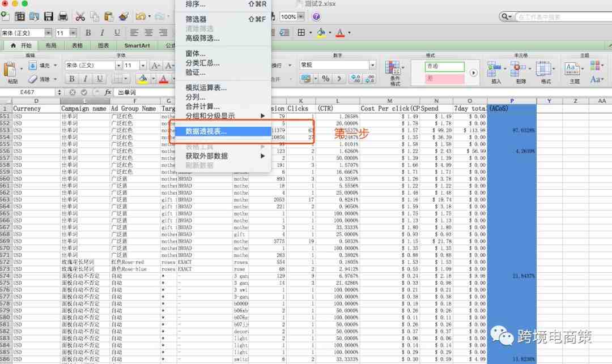Viewport: 612px width, 364px height.
Task: Toggle the ribbon Underline button
Action: pyautogui.click(x=100, y=79)
